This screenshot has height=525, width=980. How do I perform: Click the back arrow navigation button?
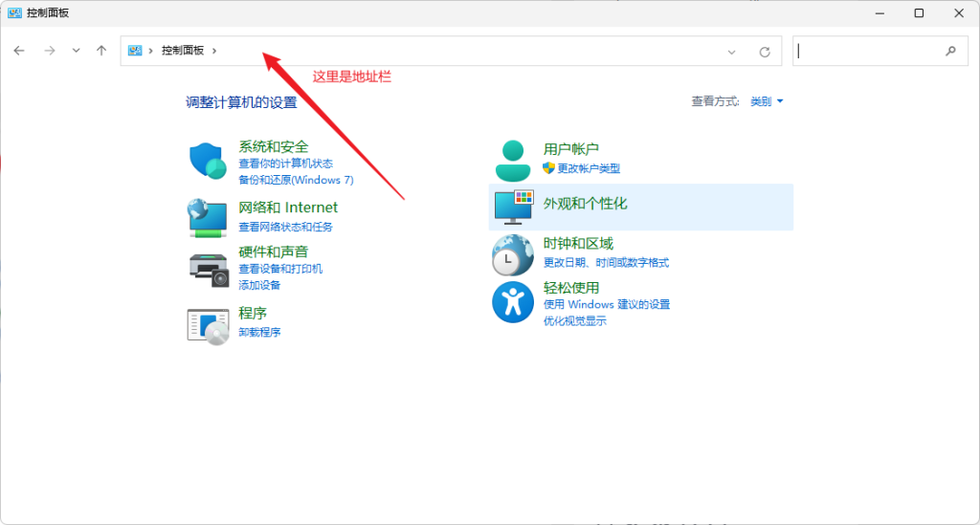[19, 51]
